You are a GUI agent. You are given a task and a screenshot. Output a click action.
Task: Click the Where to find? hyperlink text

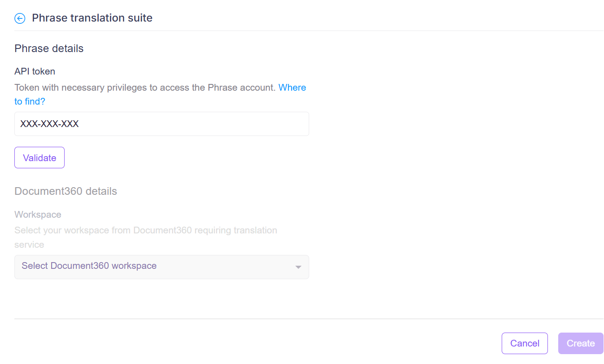[292, 88]
